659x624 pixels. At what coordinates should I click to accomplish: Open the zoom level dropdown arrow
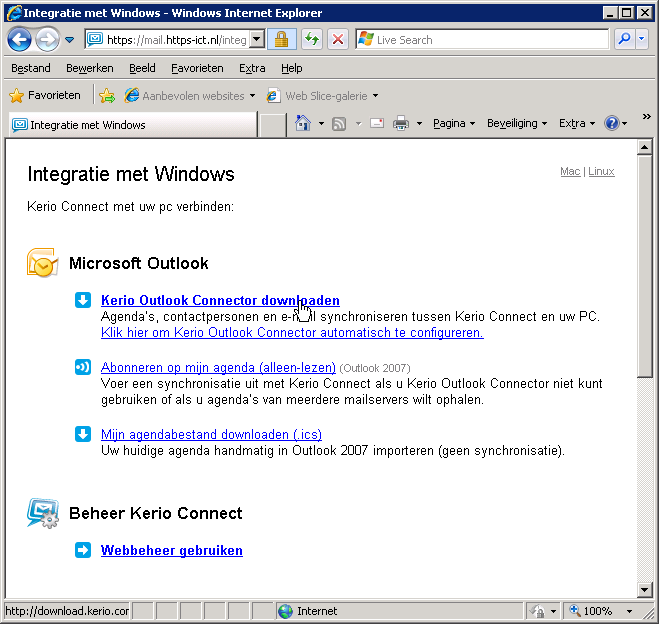tap(629, 611)
